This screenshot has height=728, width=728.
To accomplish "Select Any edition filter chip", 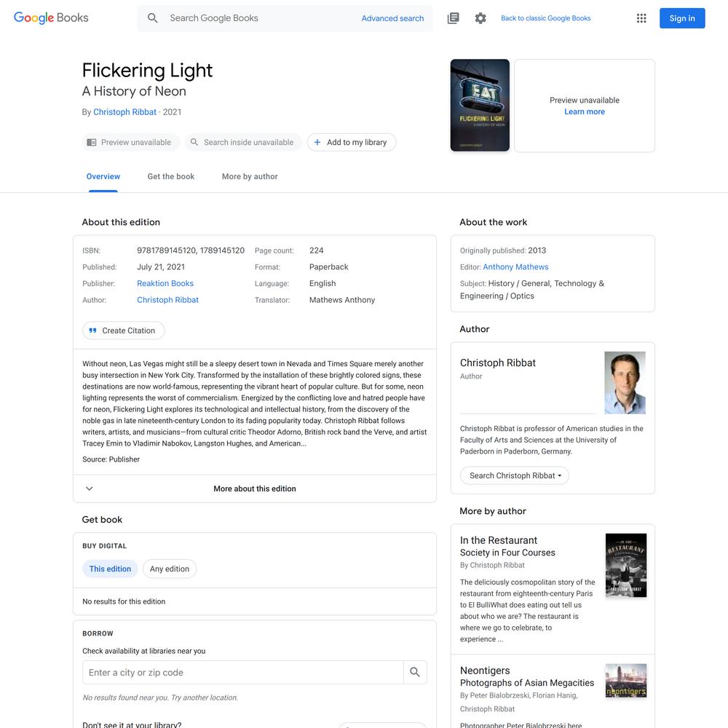I will (170, 569).
